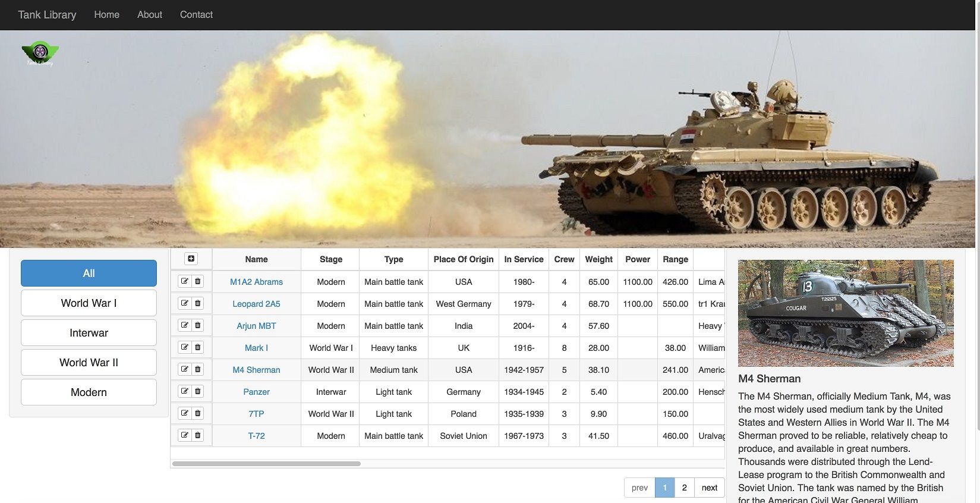
Task: Select pagination page 1
Action: coord(664,488)
